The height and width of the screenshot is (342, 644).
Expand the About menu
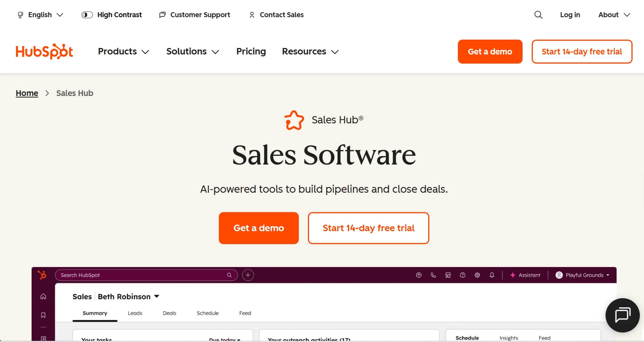tap(614, 15)
